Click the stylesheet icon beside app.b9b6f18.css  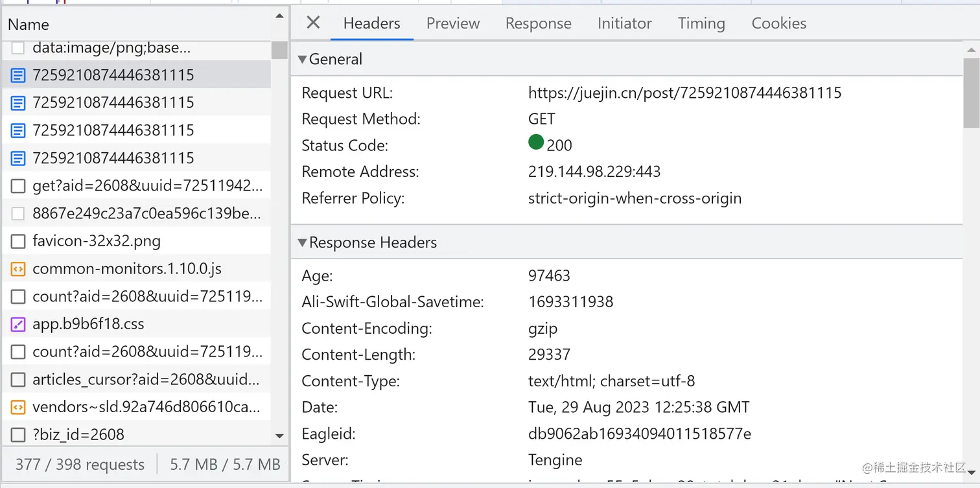tap(18, 324)
